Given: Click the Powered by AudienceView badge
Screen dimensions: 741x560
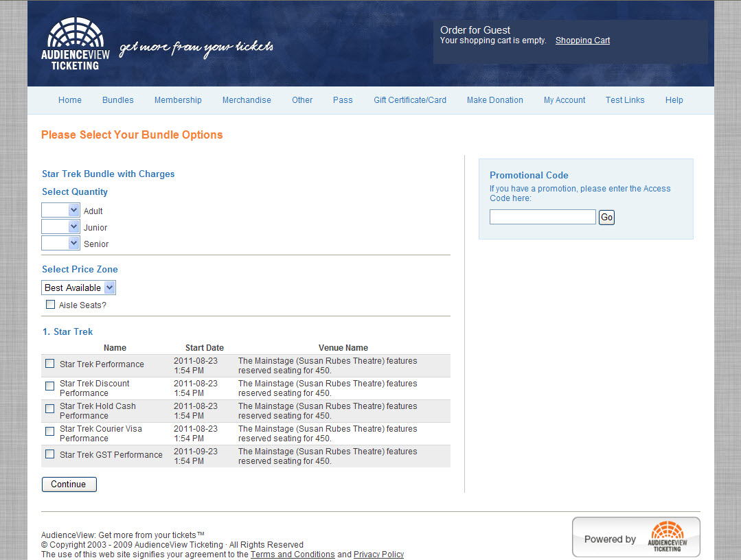Looking at the screenshot, I should coord(636,537).
